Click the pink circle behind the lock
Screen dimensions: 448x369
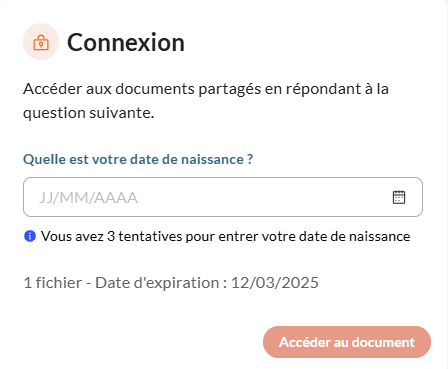click(x=41, y=42)
